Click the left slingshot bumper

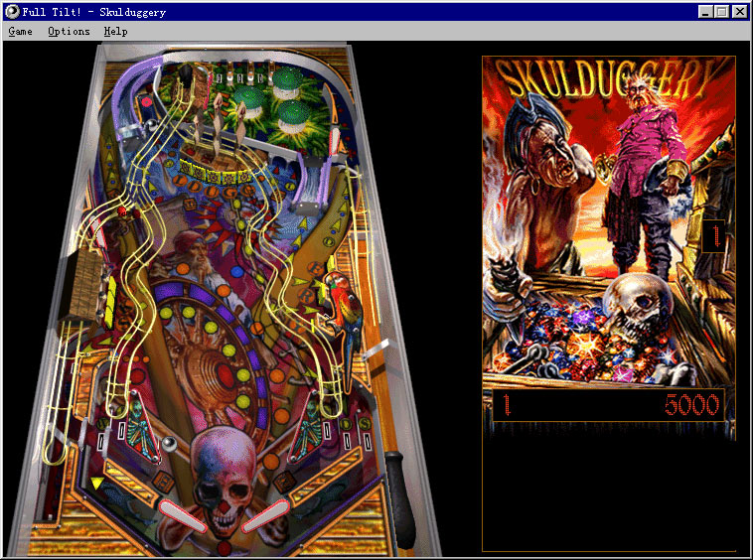(x=143, y=426)
